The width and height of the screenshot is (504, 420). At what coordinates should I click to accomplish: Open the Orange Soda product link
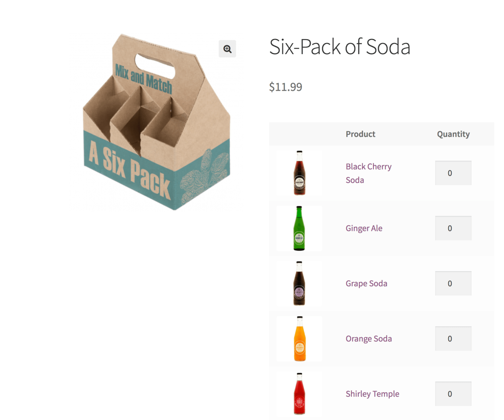point(369,339)
